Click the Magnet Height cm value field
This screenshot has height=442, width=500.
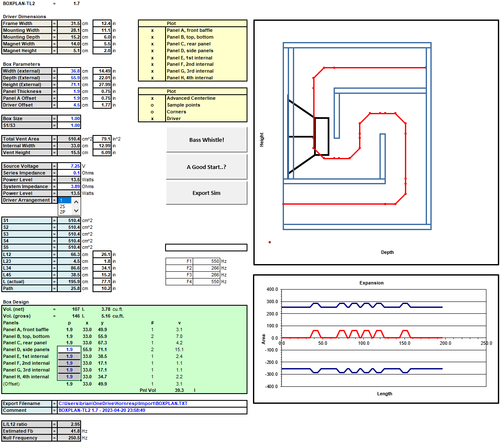(69, 51)
